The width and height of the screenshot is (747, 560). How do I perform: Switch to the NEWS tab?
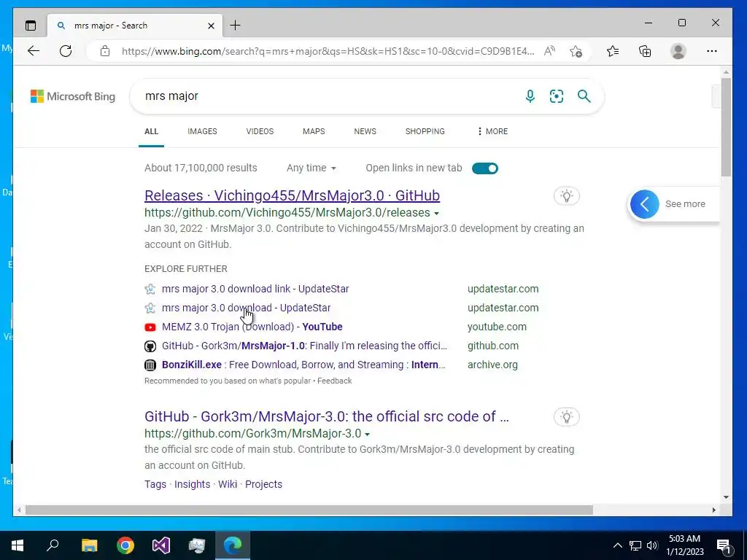click(365, 131)
